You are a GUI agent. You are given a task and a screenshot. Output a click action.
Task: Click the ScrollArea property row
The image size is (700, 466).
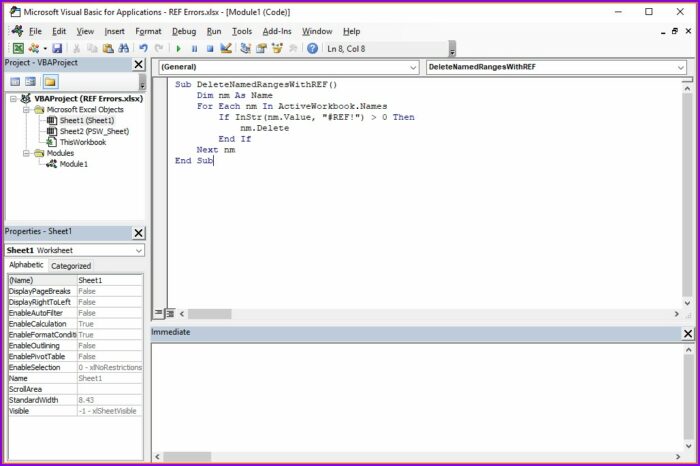point(75,389)
